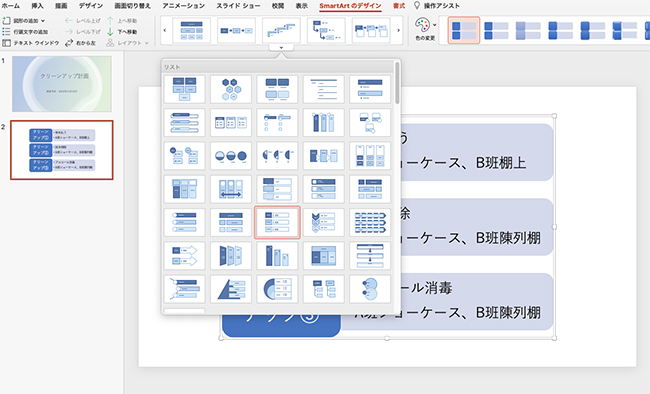Open the SmartArt のデザイン tab
The width and height of the screenshot is (650, 394).
click(x=350, y=6)
